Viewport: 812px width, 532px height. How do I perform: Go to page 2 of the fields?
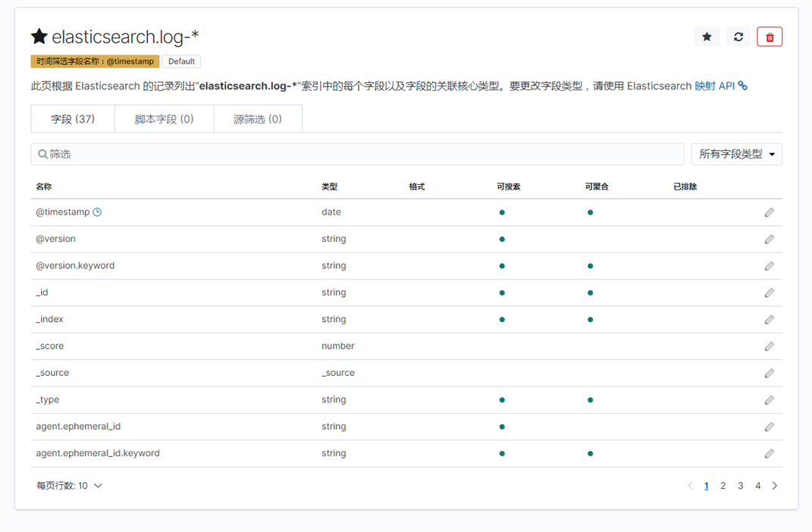pyautogui.click(x=723, y=486)
